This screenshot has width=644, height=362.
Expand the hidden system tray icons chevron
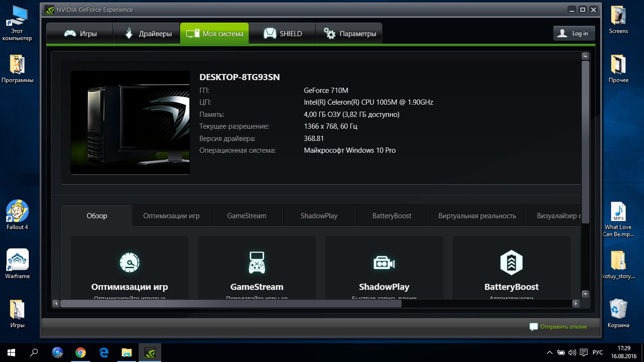pyautogui.click(x=549, y=352)
